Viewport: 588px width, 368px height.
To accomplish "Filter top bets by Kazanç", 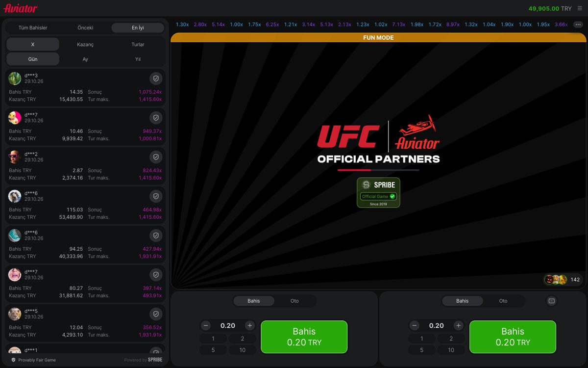I will 85,44.
